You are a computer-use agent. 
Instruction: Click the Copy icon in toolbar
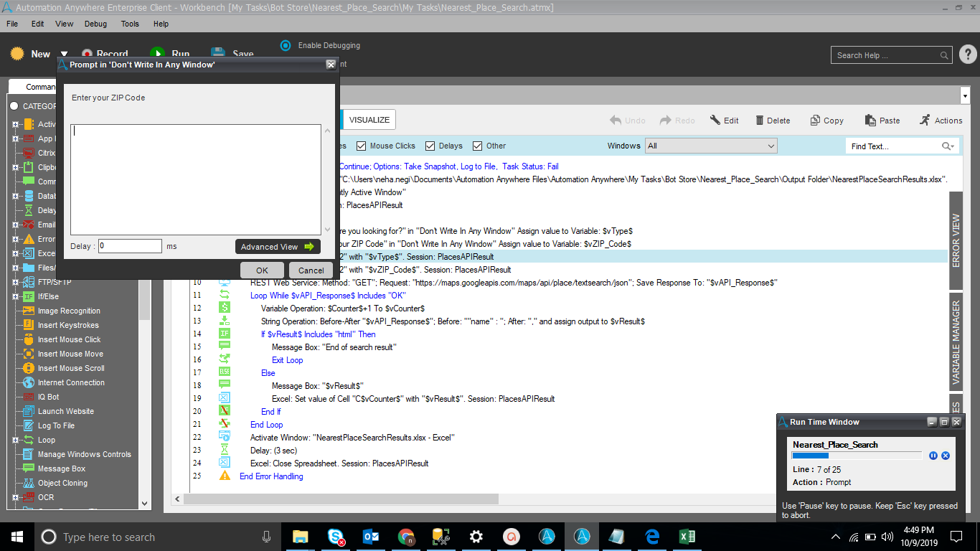(815, 121)
